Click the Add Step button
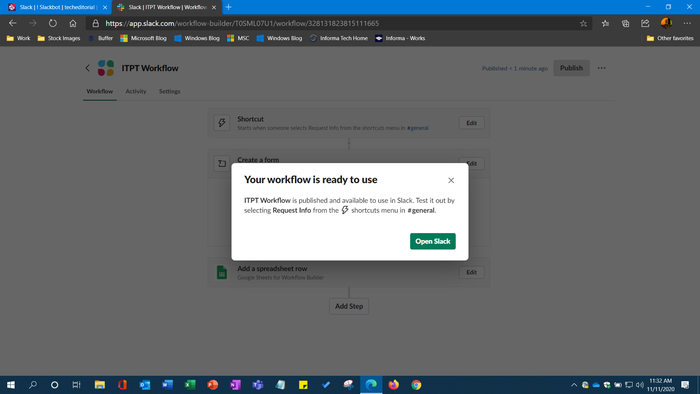700x394 pixels. [349, 306]
